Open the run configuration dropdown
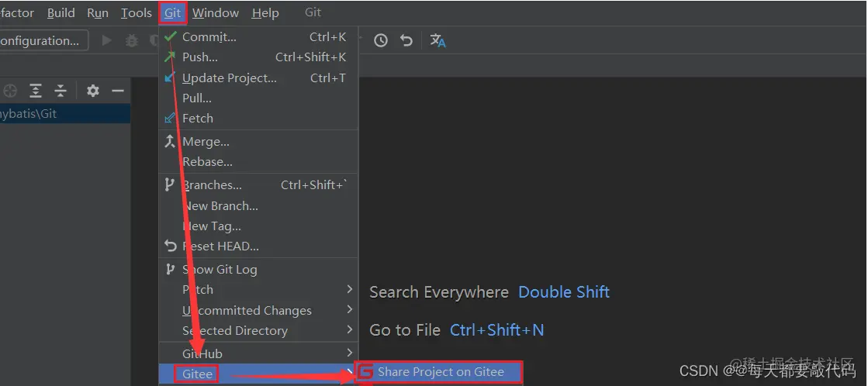 (x=43, y=40)
